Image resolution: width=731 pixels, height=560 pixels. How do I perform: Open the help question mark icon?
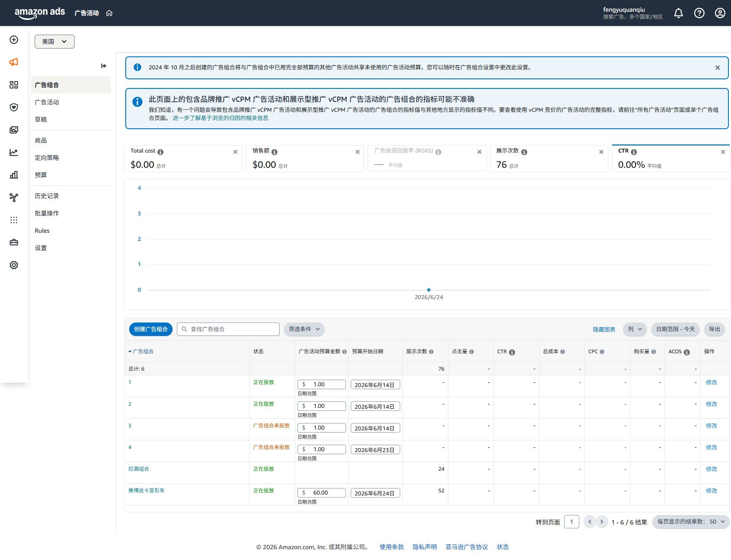point(699,13)
